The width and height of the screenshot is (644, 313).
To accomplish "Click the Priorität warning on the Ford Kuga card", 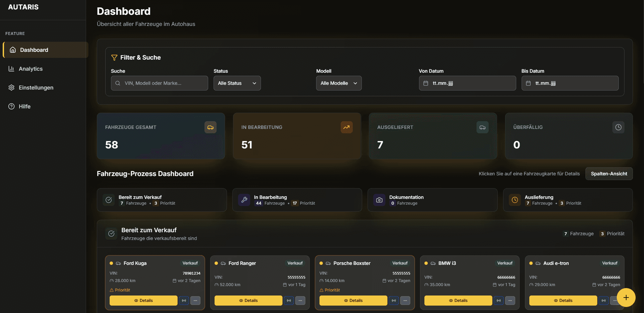I will point(120,290).
